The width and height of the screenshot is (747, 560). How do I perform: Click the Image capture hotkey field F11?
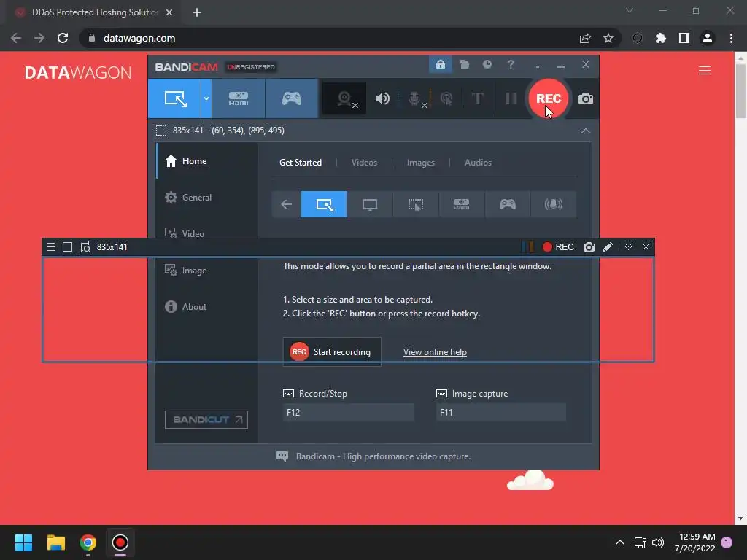click(x=500, y=413)
